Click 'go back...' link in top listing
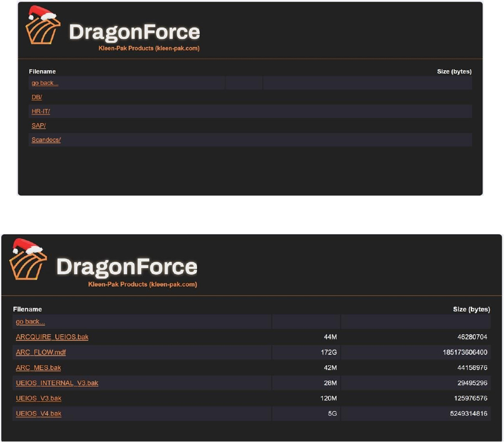Viewport: 504px width, 442px height. click(45, 83)
